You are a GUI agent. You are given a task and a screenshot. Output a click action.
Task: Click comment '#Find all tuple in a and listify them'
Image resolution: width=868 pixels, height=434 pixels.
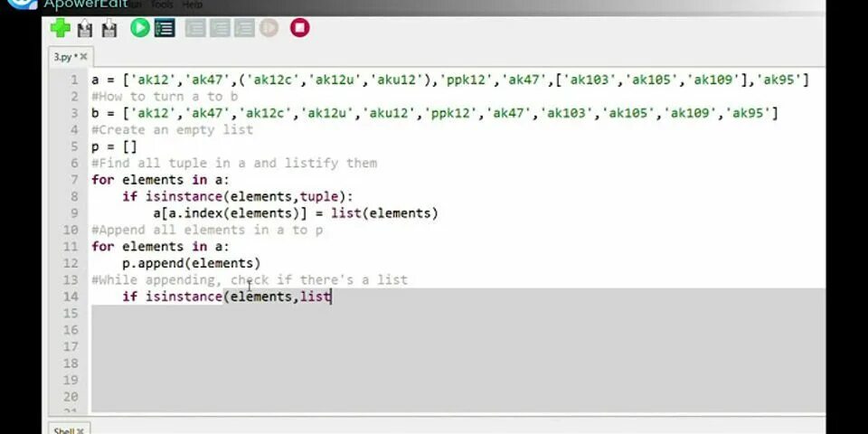coord(234,164)
